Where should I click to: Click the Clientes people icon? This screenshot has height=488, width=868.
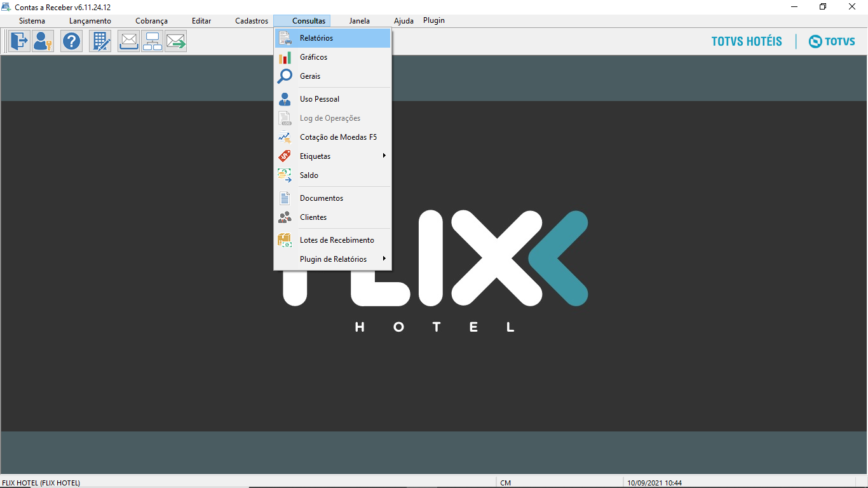click(285, 217)
